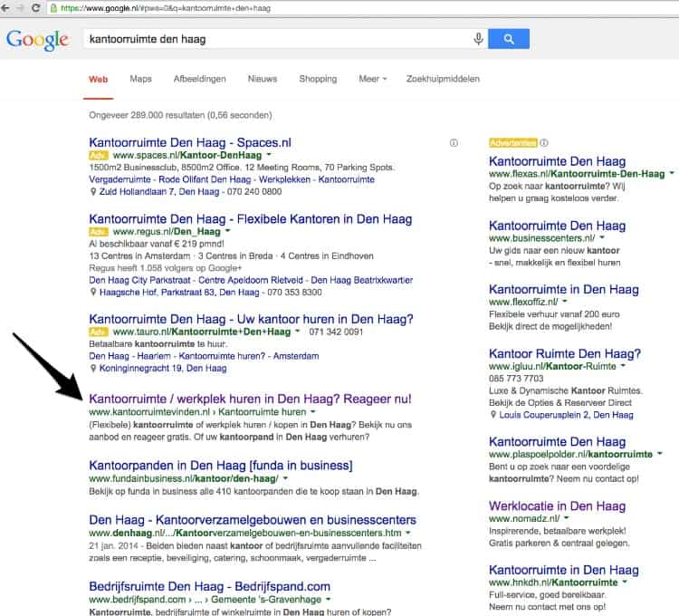Viewport: 679px width, 616px height.
Task: Click the result count Ongeveer 289.000 resultaten
Action: pyautogui.click(x=180, y=115)
